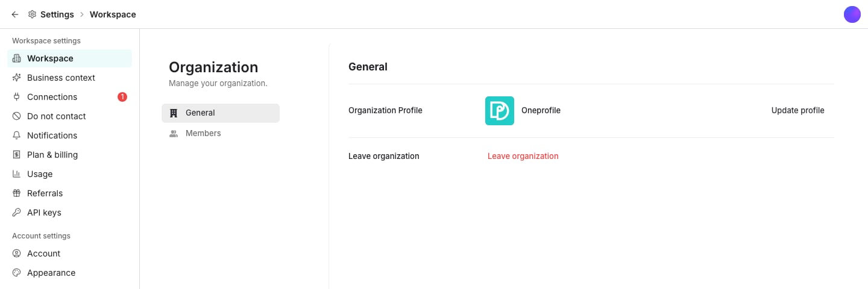The image size is (868, 289).
Task: Click the Organization Profile label
Action: (x=385, y=110)
